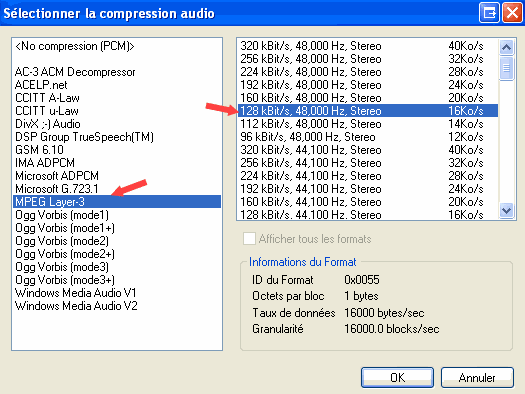Viewport: 525px width, 394px height.
Task: Choose GSM 6.10 codec
Action: point(117,150)
